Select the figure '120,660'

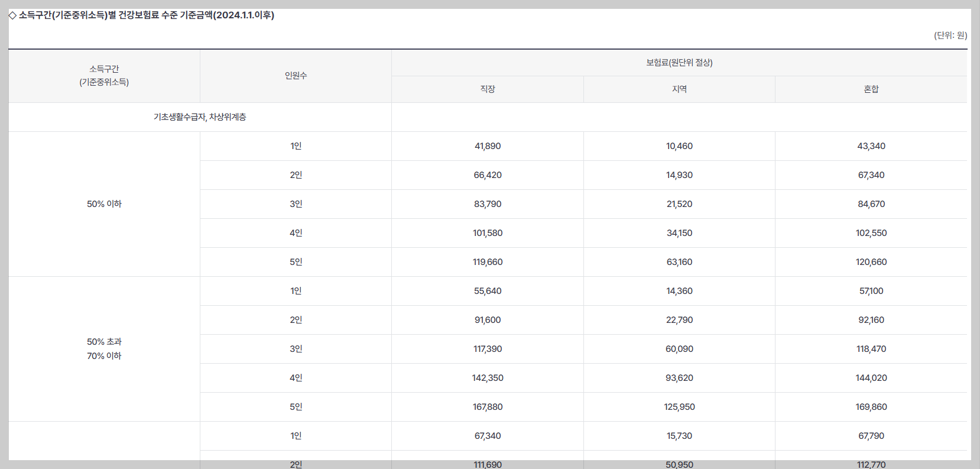[871, 262]
